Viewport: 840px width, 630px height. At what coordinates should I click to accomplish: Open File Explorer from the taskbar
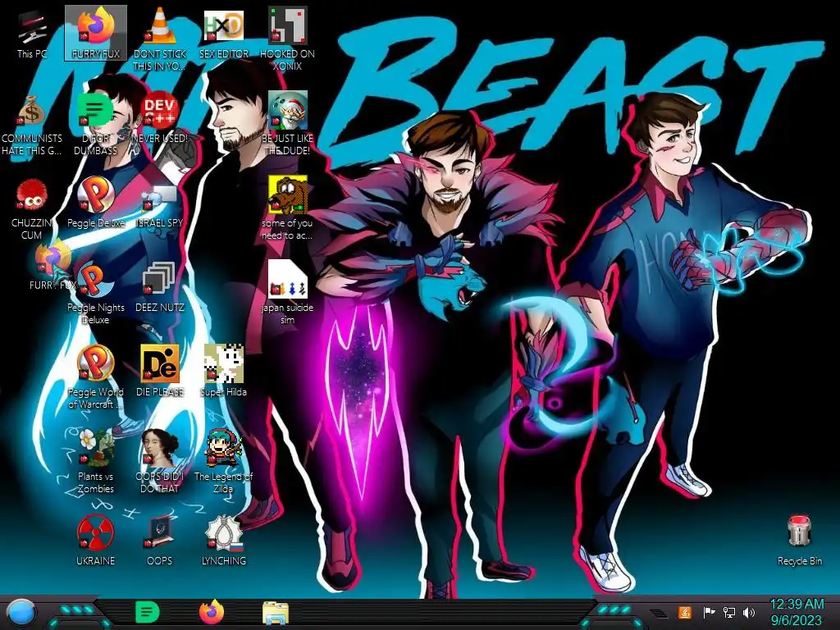coord(276,613)
